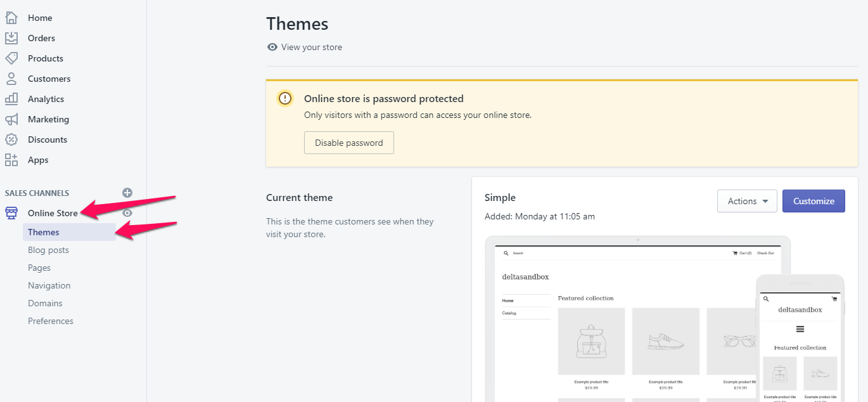This screenshot has height=402, width=868.
Task: Click the Disable password button
Action: (x=349, y=143)
